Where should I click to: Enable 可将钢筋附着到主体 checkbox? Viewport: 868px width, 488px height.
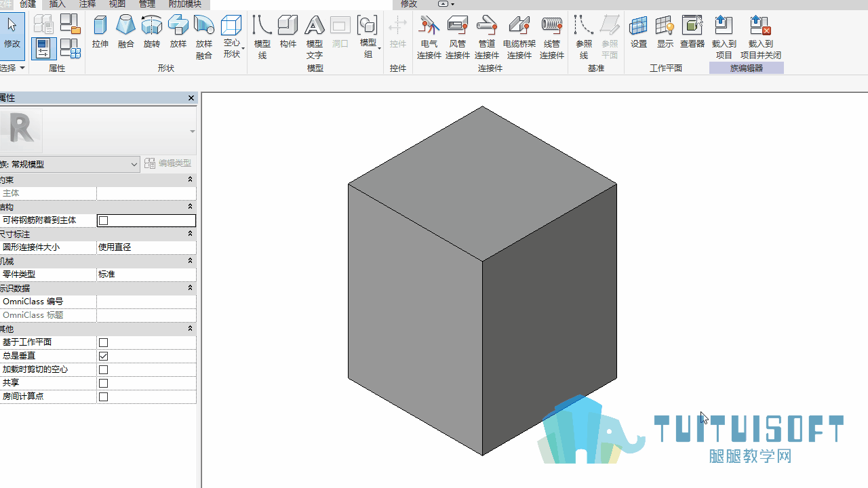(103, 220)
